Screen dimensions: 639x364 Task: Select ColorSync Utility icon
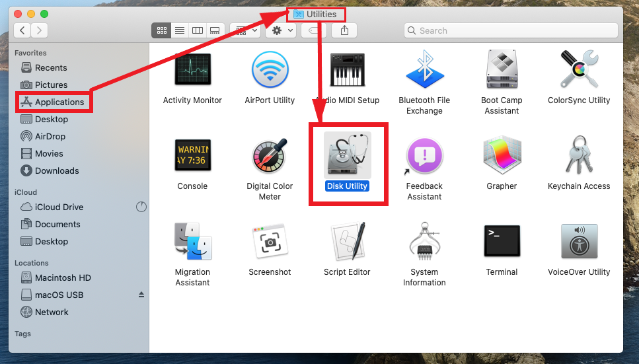[x=579, y=69]
